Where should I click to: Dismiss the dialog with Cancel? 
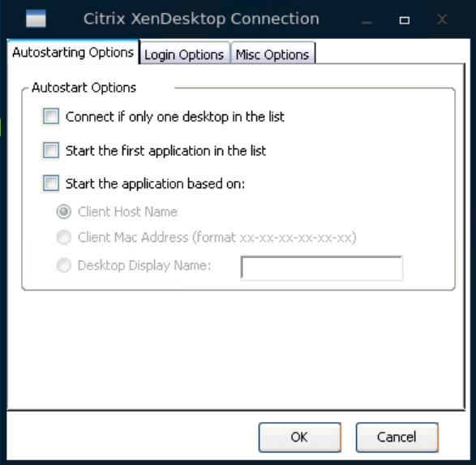click(x=397, y=437)
